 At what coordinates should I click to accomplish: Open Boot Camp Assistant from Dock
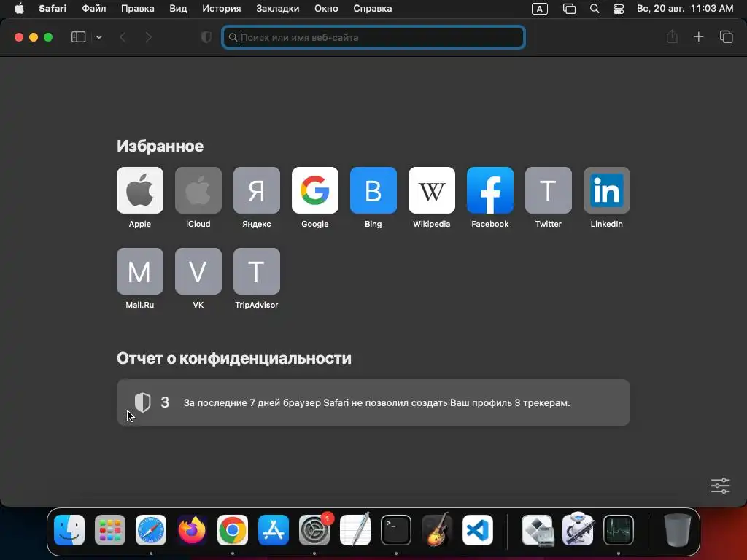pyautogui.click(x=538, y=529)
